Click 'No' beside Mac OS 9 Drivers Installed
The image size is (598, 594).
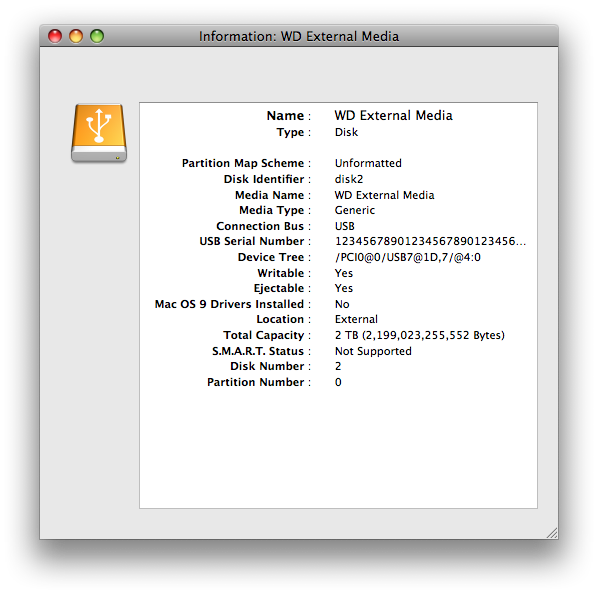click(x=342, y=304)
